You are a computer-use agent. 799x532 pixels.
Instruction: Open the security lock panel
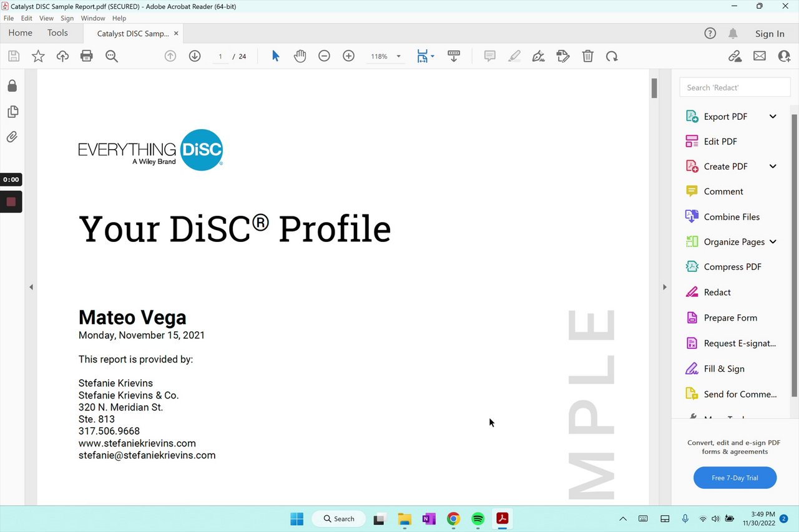[12, 85]
